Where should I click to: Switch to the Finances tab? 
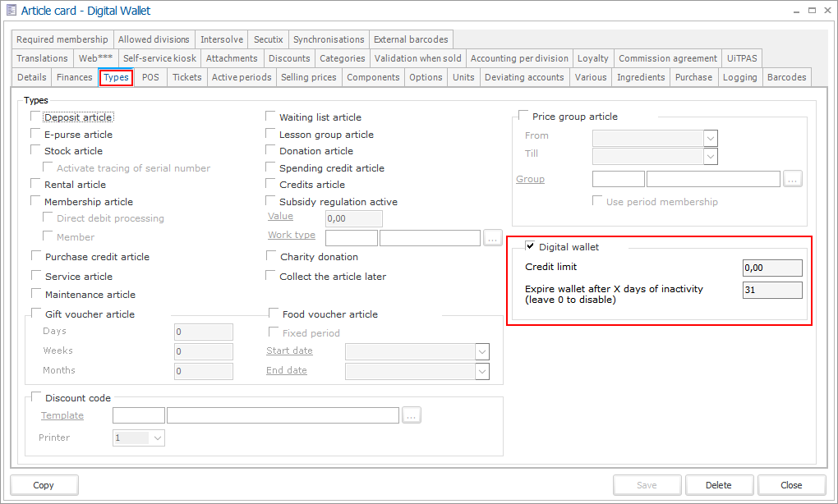pyautogui.click(x=74, y=77)
